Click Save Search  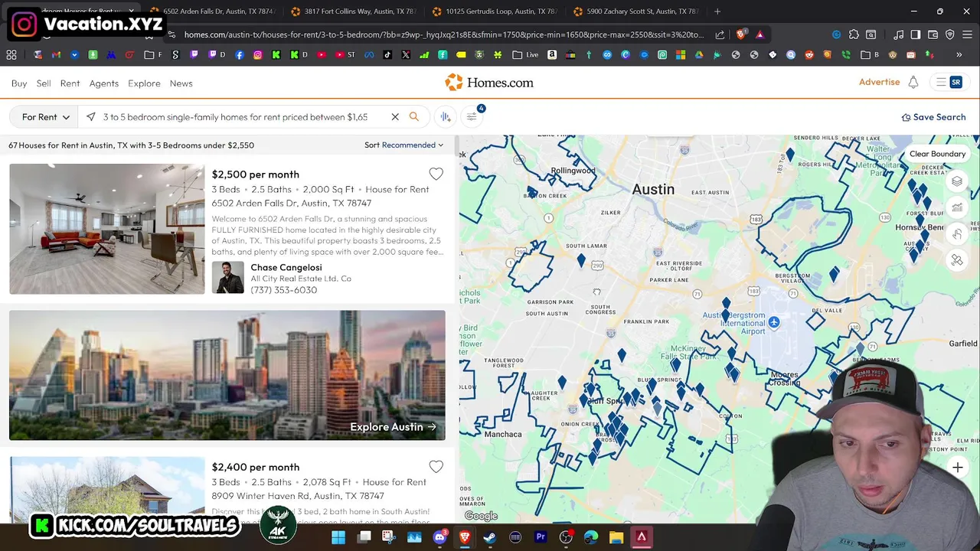tap(933, 117)
